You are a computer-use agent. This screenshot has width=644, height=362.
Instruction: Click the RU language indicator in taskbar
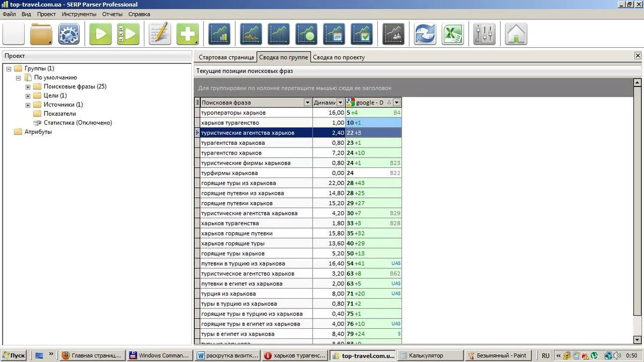point(546,355)
